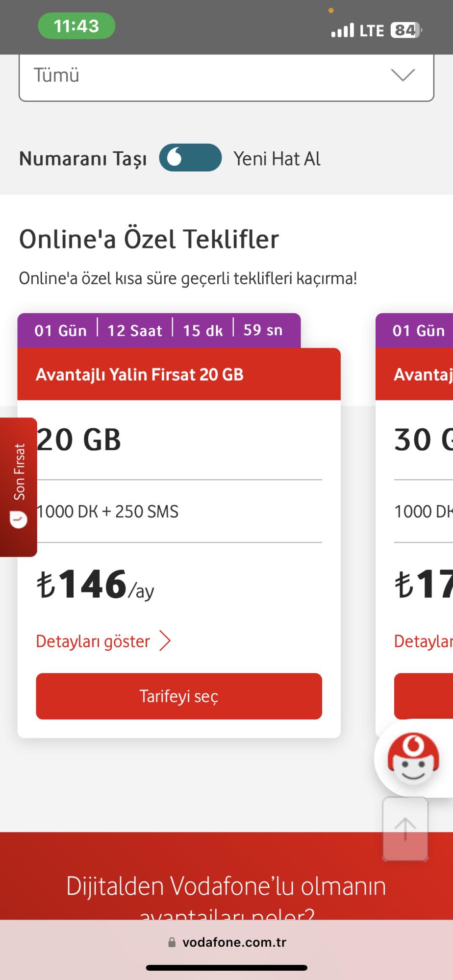Viewport: 453px width, 980px height.
Task: Open the Tümü dropdown
Action: [x=226, y=76]
